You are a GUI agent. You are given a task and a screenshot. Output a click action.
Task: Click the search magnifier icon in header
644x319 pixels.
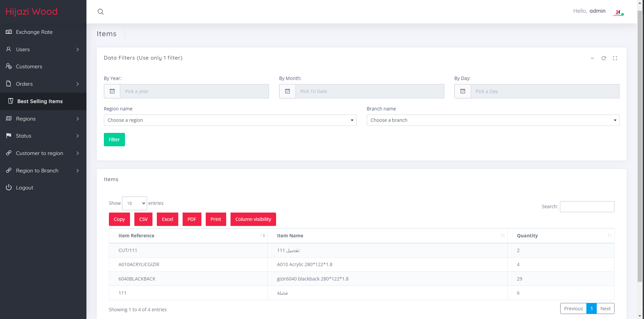click(x=101, y=12)
